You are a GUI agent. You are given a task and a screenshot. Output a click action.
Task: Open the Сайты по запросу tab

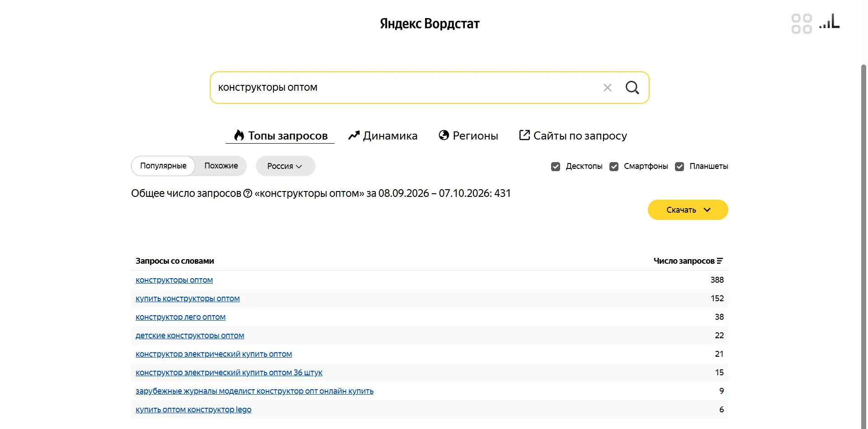tap(573, 135)
